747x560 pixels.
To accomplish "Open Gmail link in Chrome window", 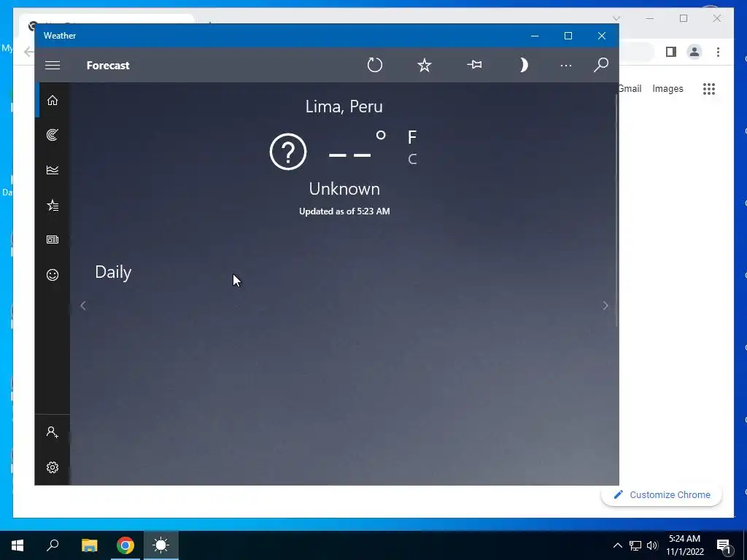I will (630, 88).
